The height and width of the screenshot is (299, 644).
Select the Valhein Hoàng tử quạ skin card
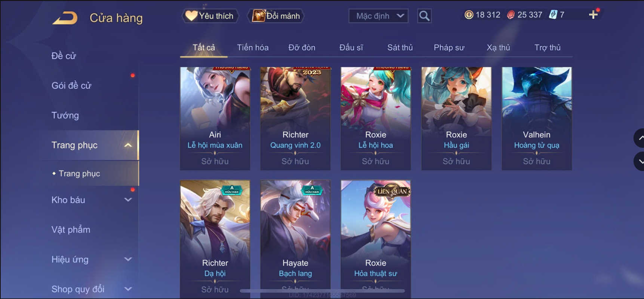pos(537,119)
